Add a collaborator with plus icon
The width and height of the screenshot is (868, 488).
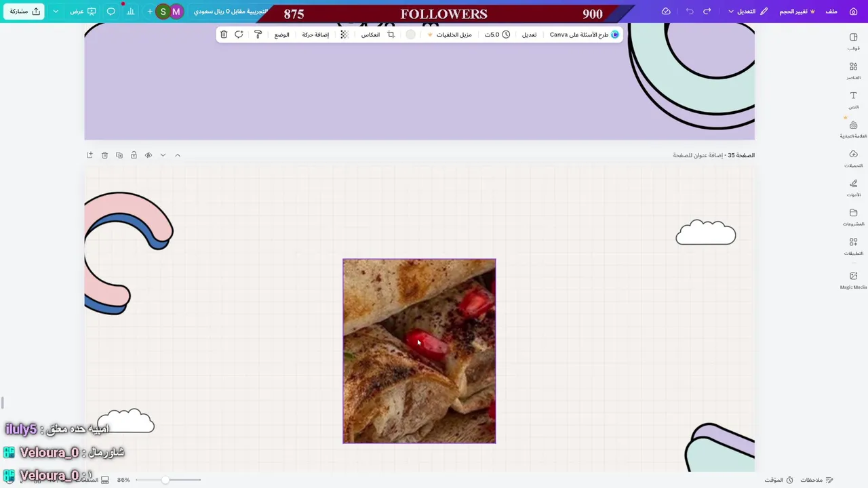pyautogui.click(x=150, y=12)
